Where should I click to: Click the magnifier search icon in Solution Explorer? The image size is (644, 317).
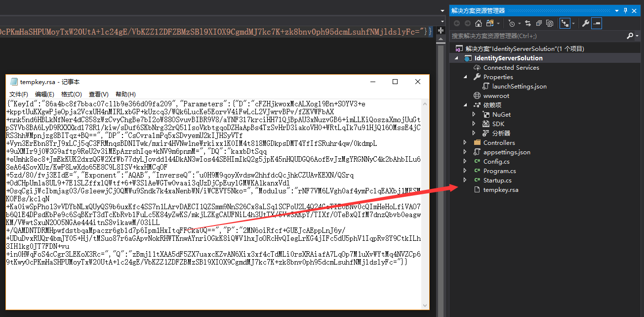tap(630, 36)
